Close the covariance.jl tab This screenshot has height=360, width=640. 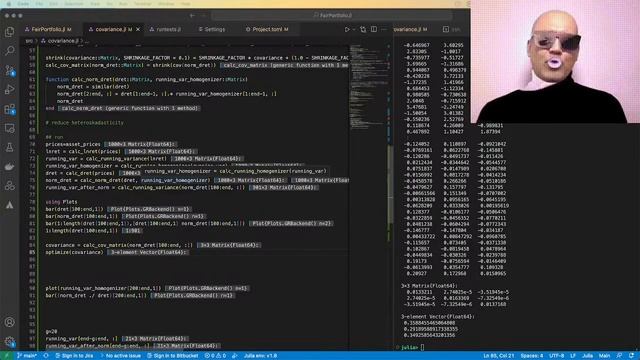coord(138,29)
